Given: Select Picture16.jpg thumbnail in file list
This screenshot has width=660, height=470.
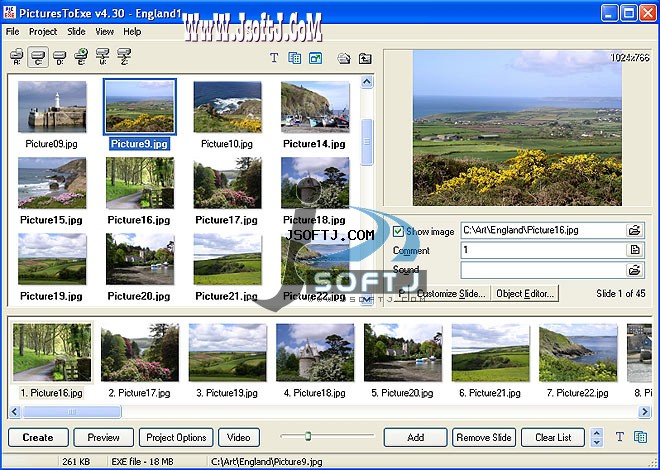Looking at the screenshot, I should point(140,183).
